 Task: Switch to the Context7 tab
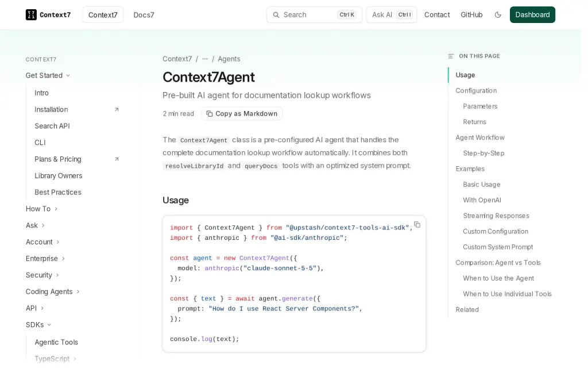(103, 15)
